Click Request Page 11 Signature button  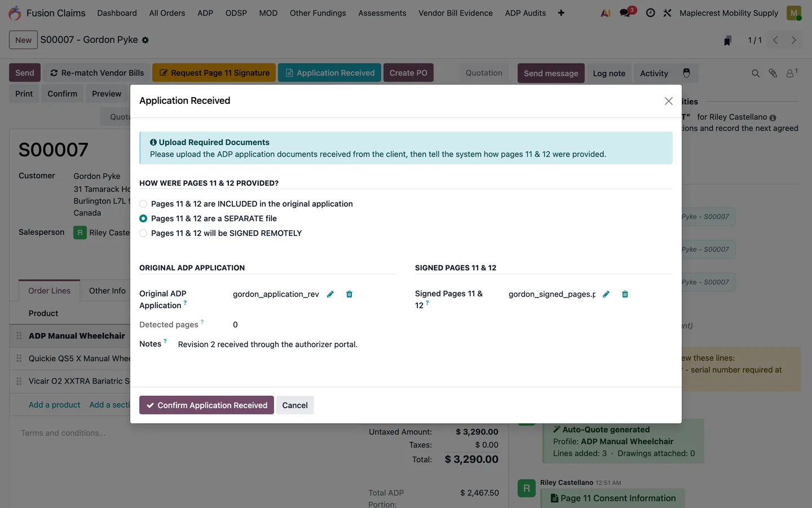pos(214,73)
